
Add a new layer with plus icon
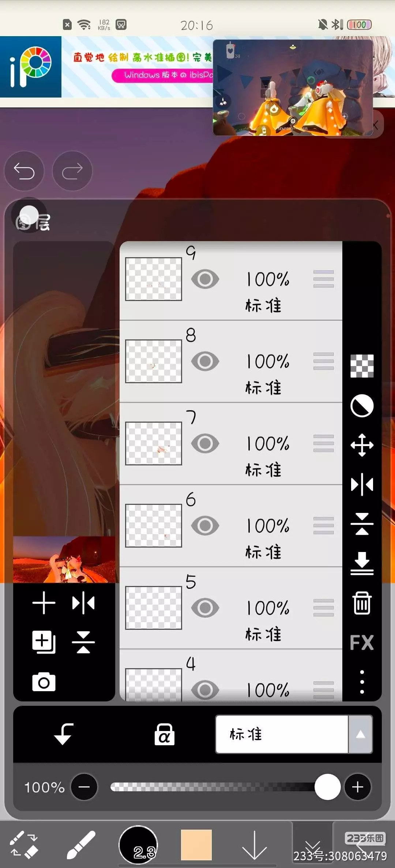[44, 603]
